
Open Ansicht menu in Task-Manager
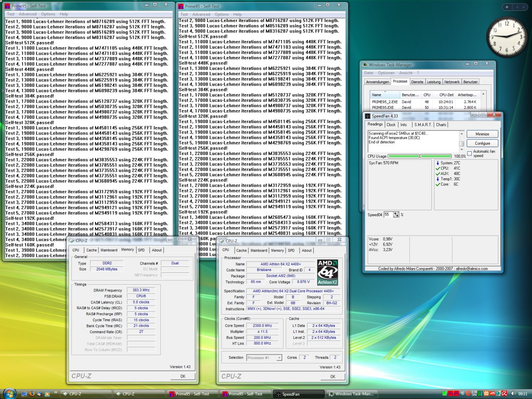click(406, 73)
